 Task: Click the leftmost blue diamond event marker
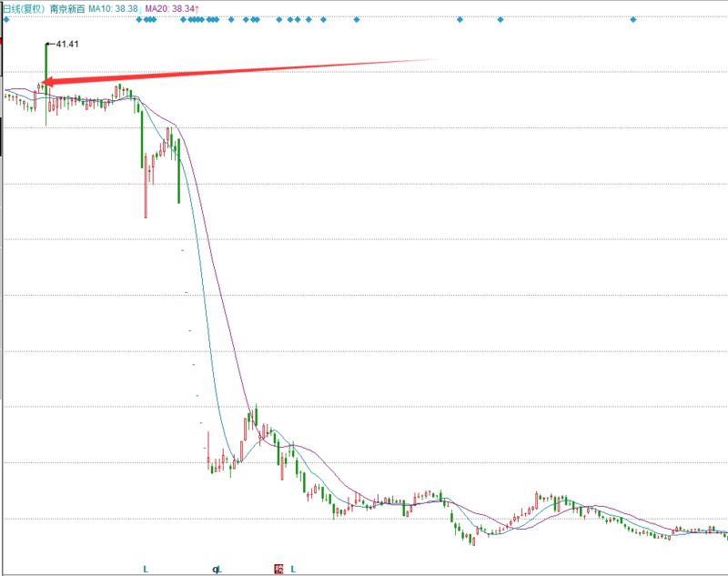click(x=5, y=19)
